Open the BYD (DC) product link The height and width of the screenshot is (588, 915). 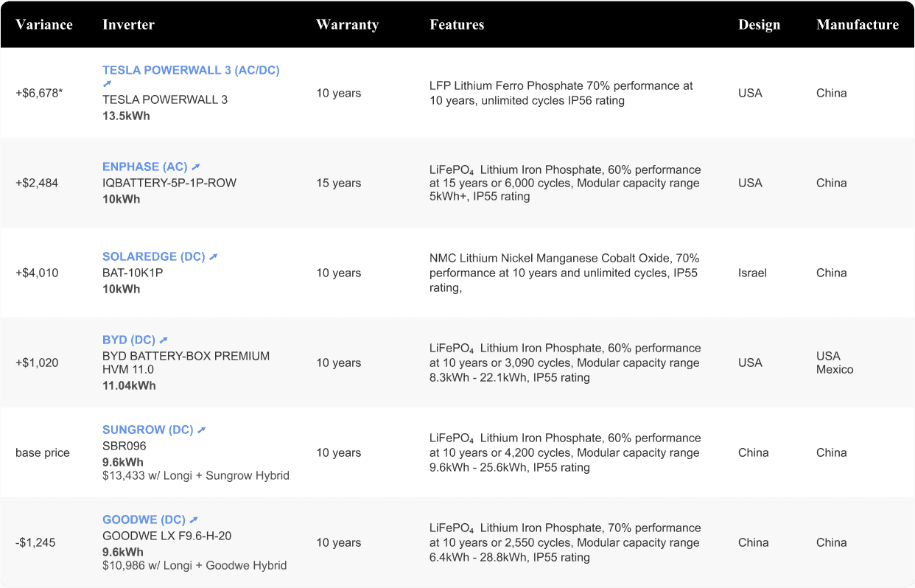(x=129, y=340)
